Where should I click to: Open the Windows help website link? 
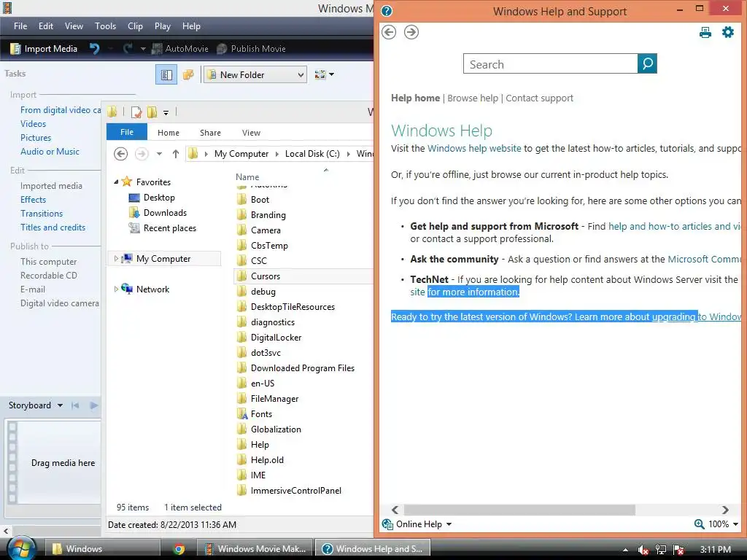pyautogui.click(x=474, y=149)
